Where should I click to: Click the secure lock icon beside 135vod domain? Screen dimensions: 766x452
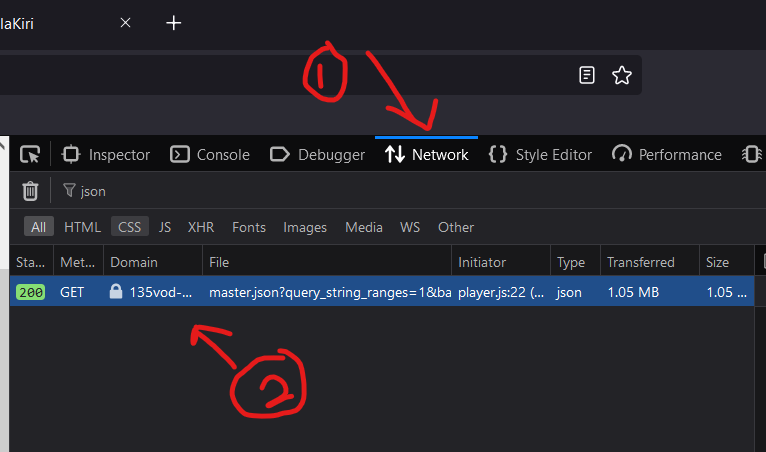pyautogui.click(x=116, y=291)
